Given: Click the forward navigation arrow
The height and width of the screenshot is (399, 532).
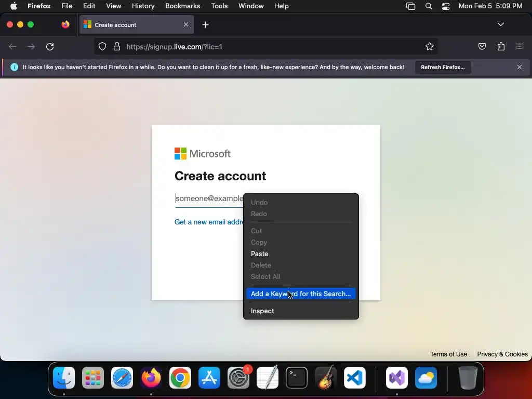Looking at the screenshot, I should coord(31,47).
